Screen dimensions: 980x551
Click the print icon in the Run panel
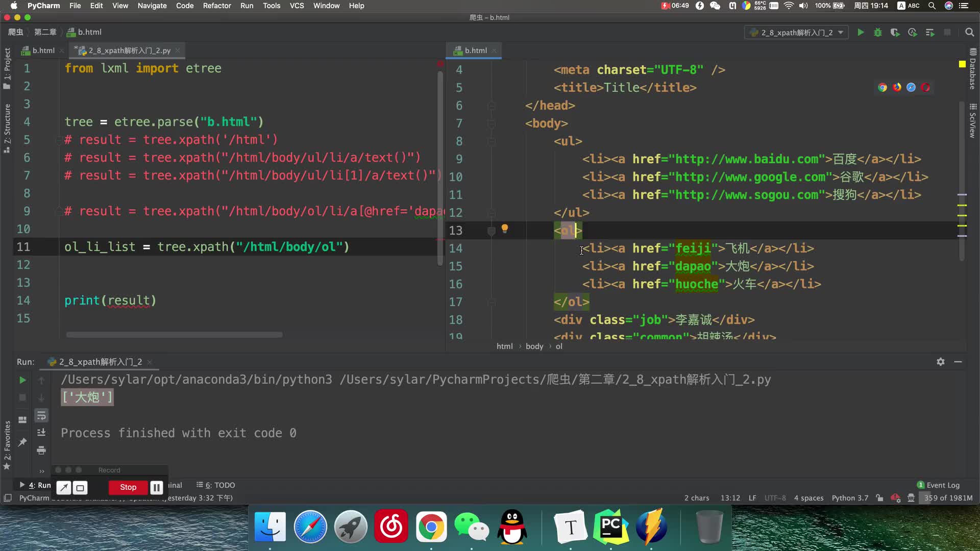(41, 450)
